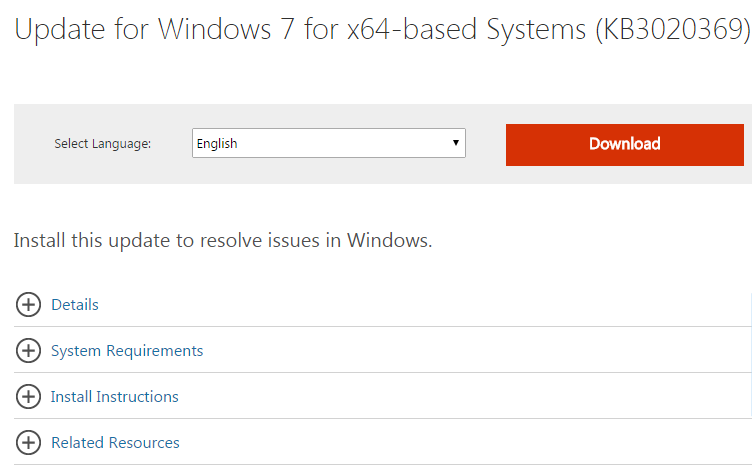
Task: Open the Details section link
Action: pos(75,305)
